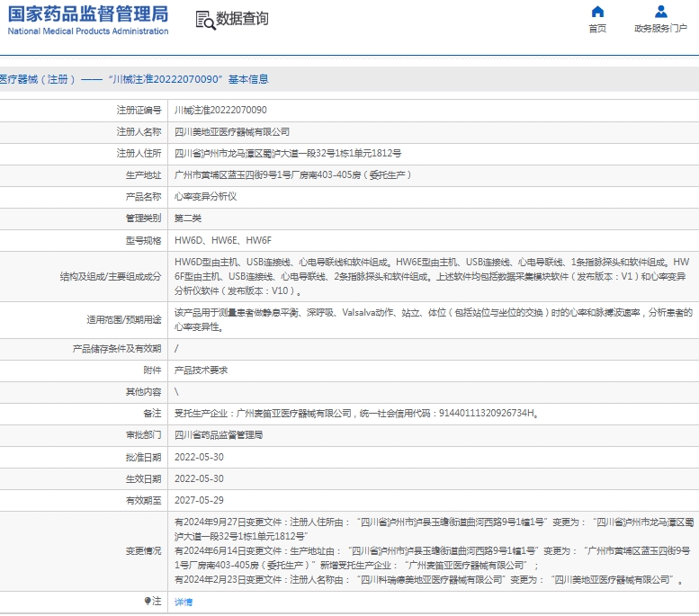Click the 产品名称 label
This screenshot has width=699, height=616.
143,197
